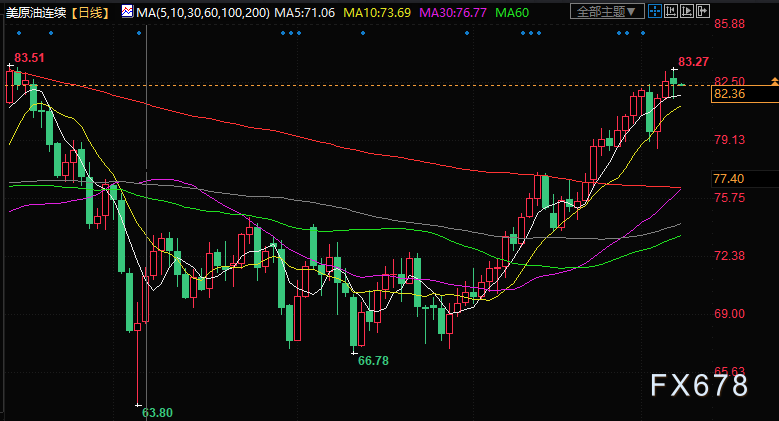Select the 【日线】 period label
The width and height of the screenshot is (779, 421).
90,12
